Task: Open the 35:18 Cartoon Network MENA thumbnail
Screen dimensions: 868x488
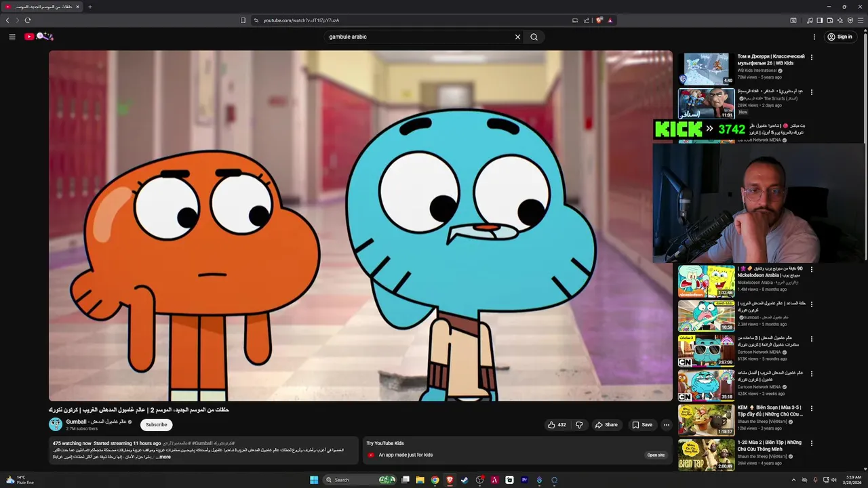Action: pyautogui.click(x=706, y=386)
